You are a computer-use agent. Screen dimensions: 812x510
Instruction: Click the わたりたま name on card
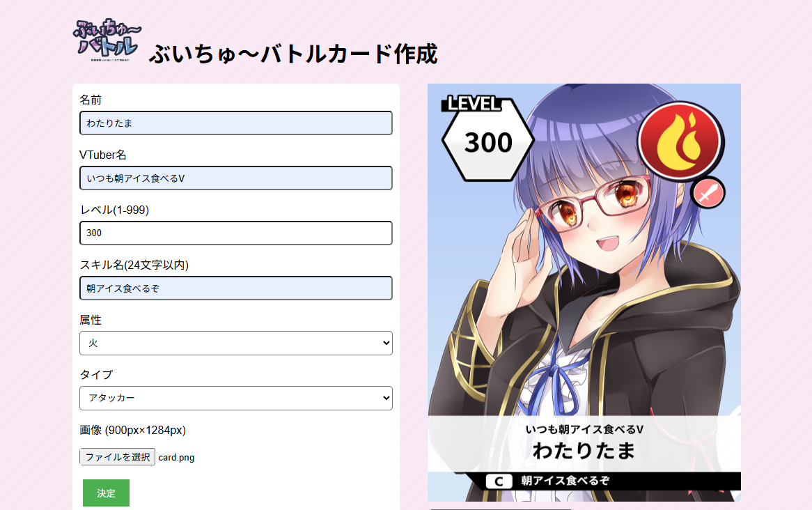click(x=584, y=450)
